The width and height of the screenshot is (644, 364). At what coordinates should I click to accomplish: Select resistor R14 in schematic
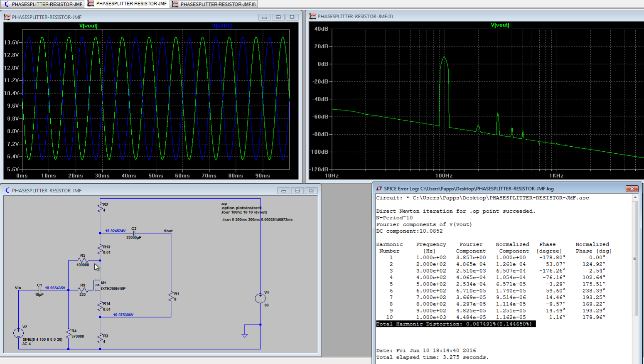(x=100, y=306)
